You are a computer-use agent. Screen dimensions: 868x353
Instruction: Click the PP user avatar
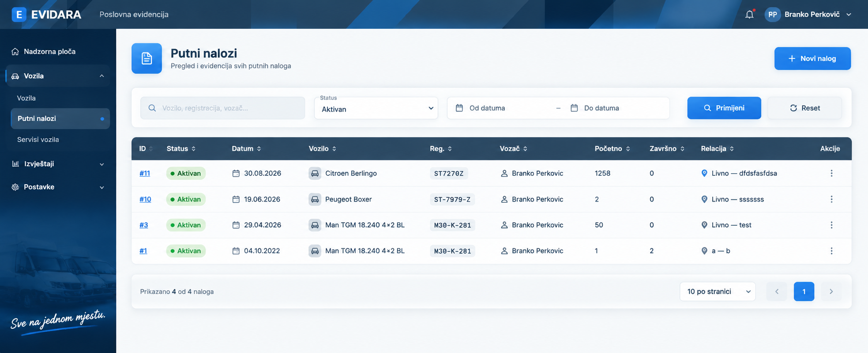click(x=773, y=15)
